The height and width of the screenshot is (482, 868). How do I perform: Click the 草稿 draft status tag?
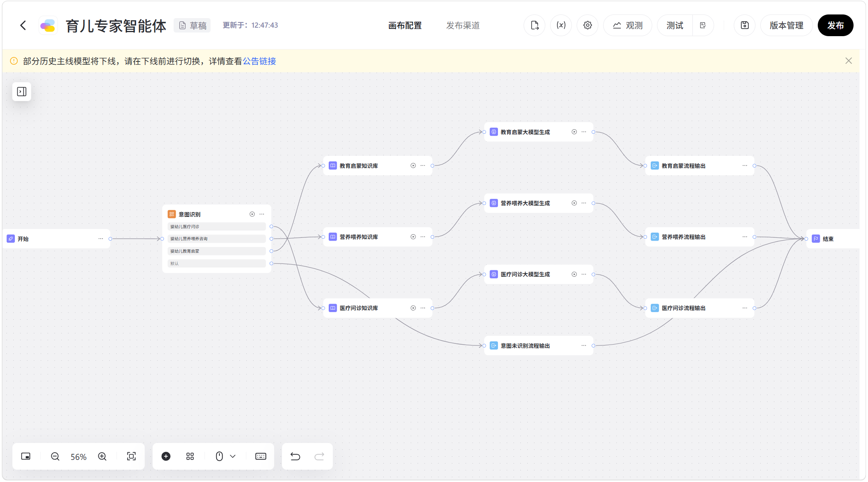point(192,25)
